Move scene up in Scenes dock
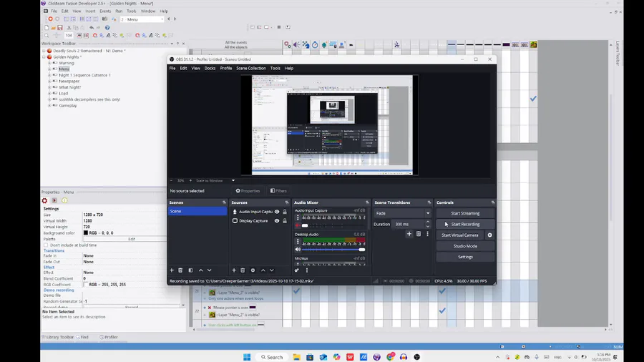Screen dimensions: 644x362 click(x=201, y=270)
